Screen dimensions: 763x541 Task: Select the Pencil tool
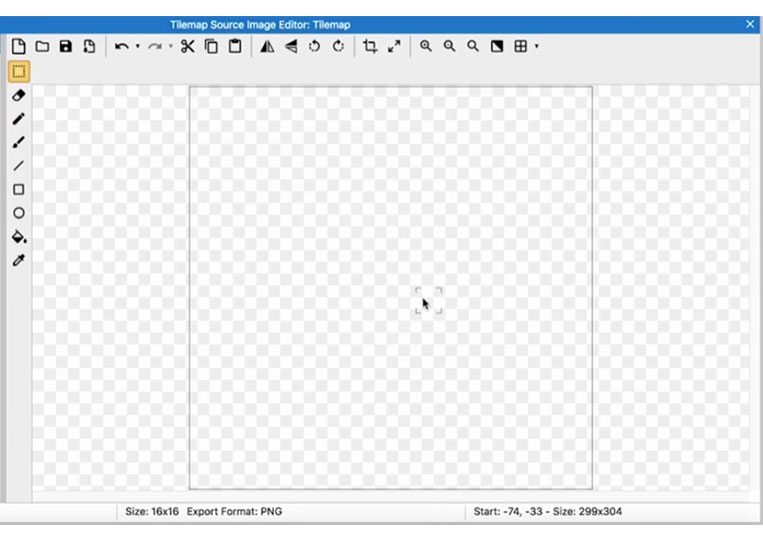click(18, 119)
